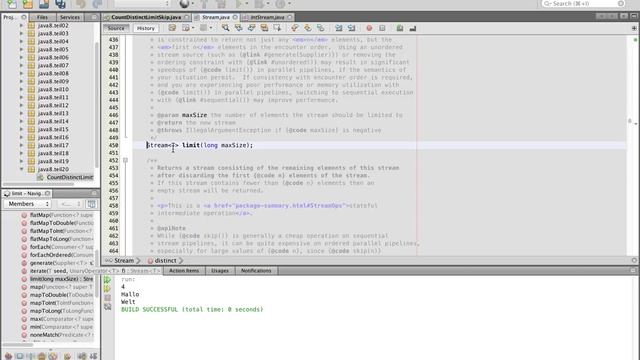Screen dimensions: 640x360
Task: Click the Undo toolbar icon
Action: coord(81,4)
